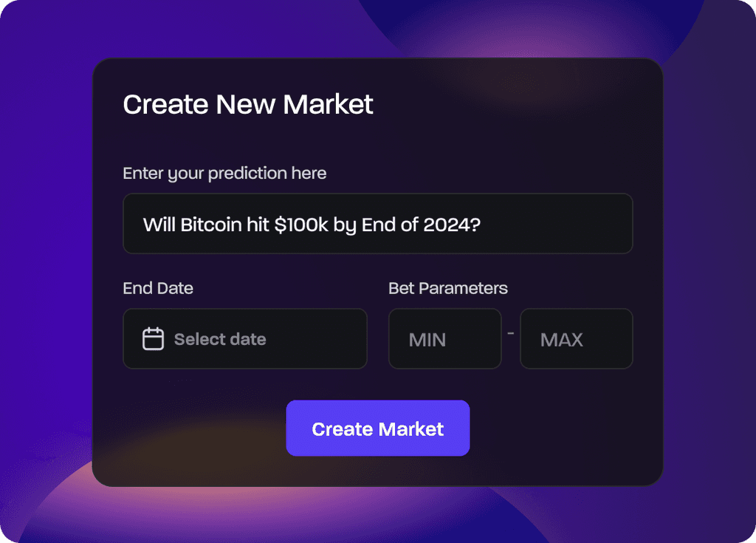Click the prediction text input field
Image resolution: width=756 pixels, height=543 pixels.
(377, 224)
